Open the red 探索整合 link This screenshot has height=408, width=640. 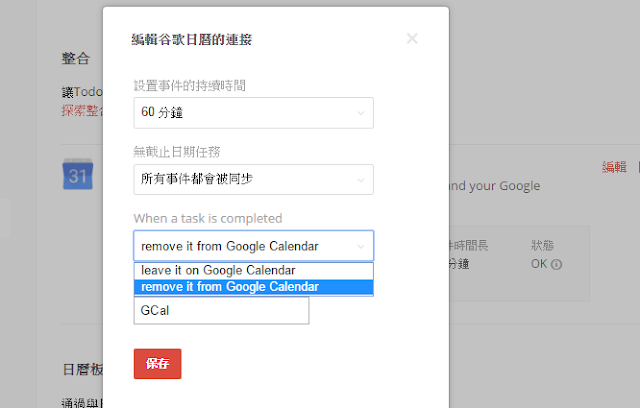click(82, 110)
